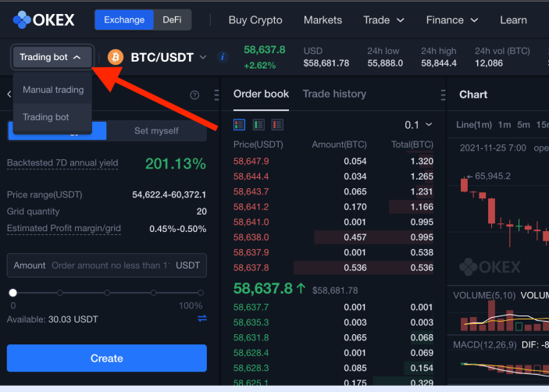Viewport: 549px width, 392px height.
Task: Open BTC/USDT pair info icon
Action: click(x=223, y=57)
